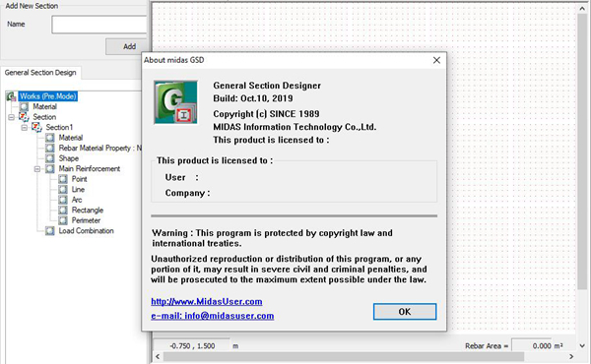
Task: Click the Rectangle reinforcement icon
Action: (x=63, y=211)
